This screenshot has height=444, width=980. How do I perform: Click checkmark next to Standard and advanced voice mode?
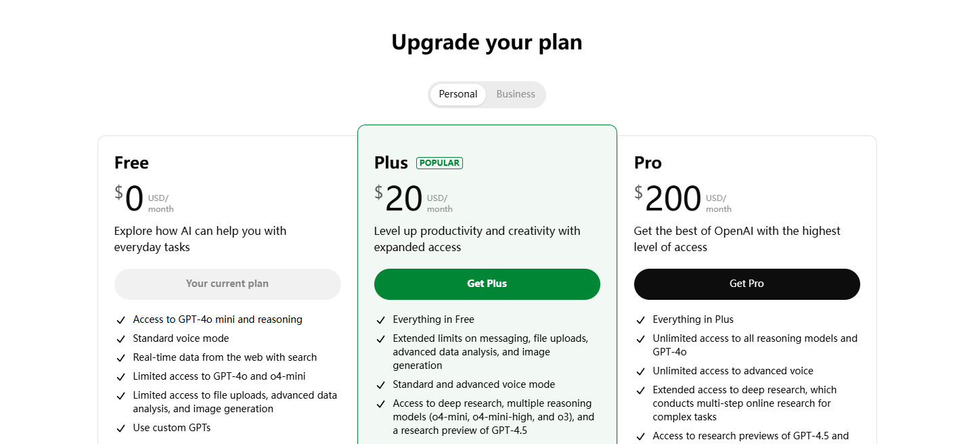[380, 385]
